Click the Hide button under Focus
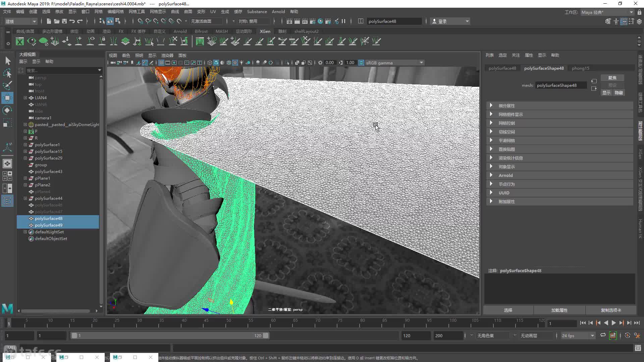The height and width of the screenshot is (362, 644). [x=619, y=93]
